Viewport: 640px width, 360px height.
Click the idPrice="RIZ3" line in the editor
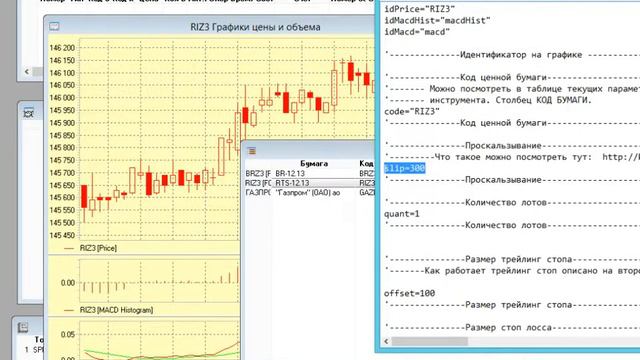(x=420, y=9)
